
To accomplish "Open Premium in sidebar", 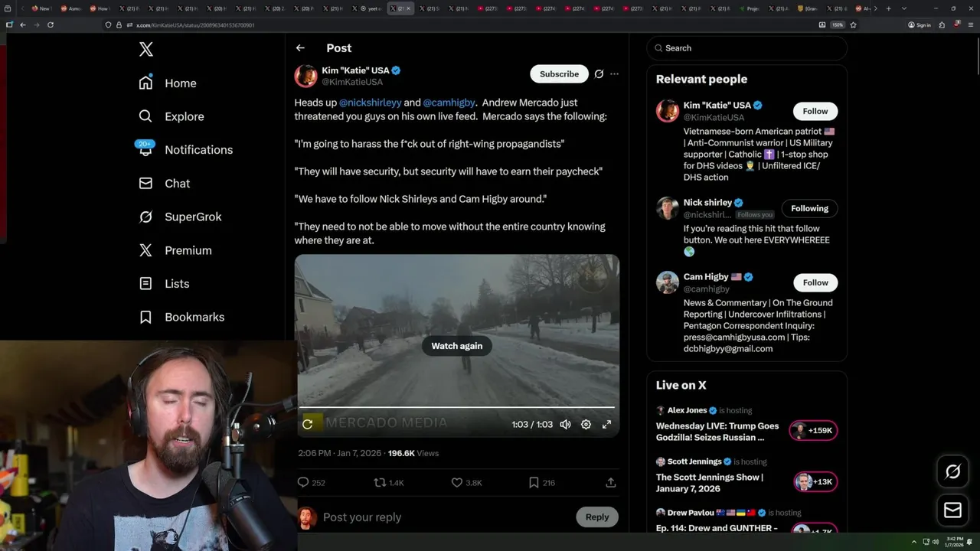I will pyautogui.click(x=175, y=250).
